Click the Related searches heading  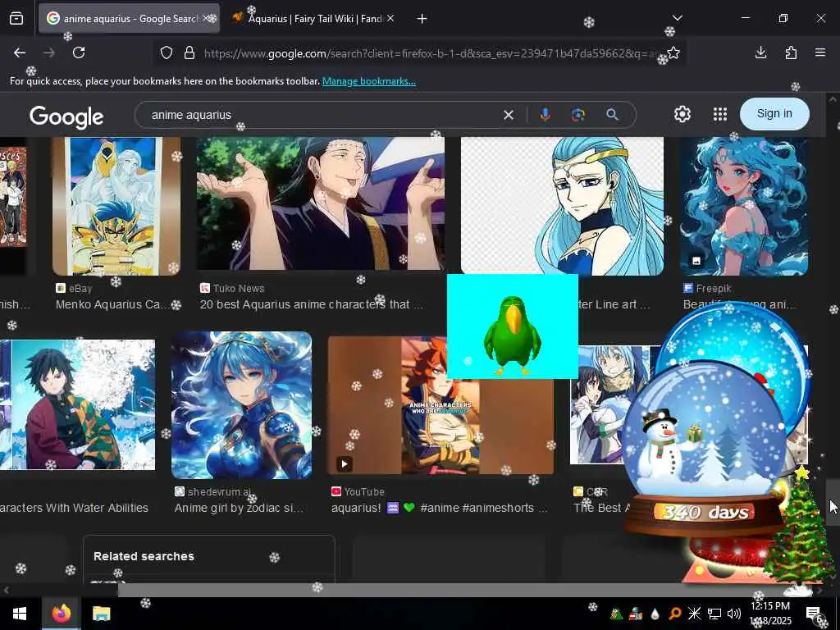pyautogui.click(x=144, y=556)
